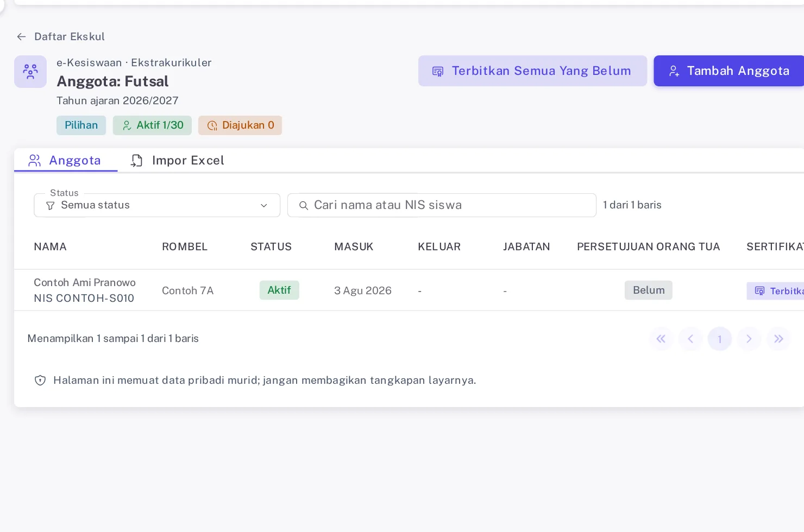The width and height of the screenshot is (804, 532).
Task: Click the Ekstrakurikuler group icon
Action: (30, 72)
